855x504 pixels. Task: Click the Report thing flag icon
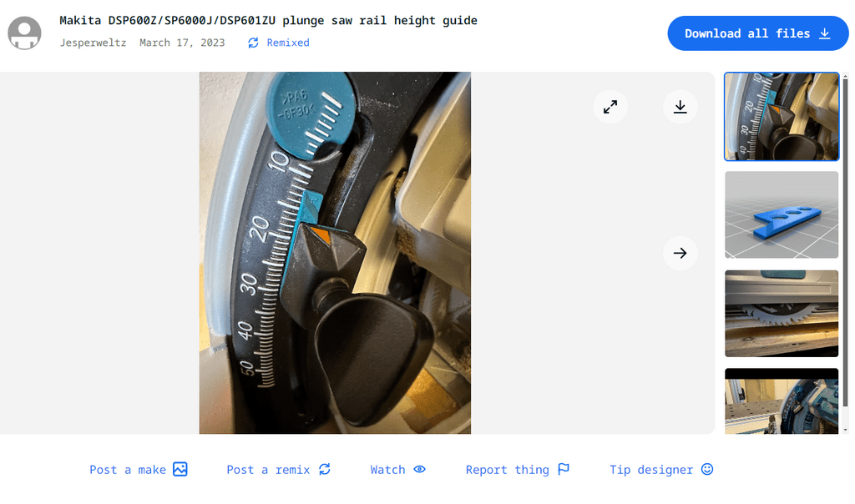point(564,469)
